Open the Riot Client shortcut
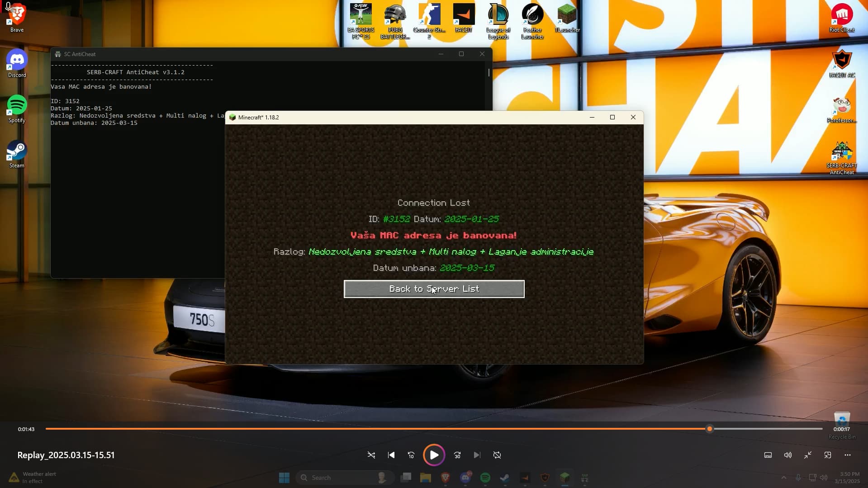The height and width of the screenshot is (488, 868). tap(842, 18)
